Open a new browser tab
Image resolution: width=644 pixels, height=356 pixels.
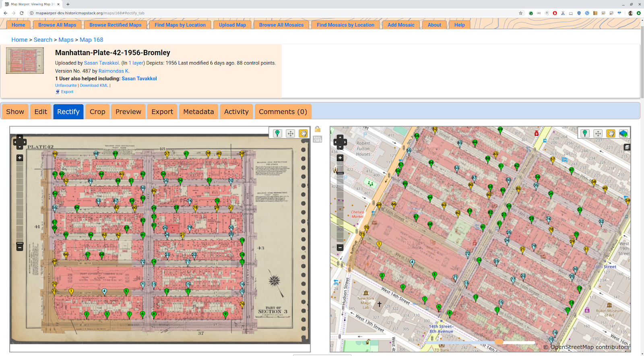pos(68,4)
